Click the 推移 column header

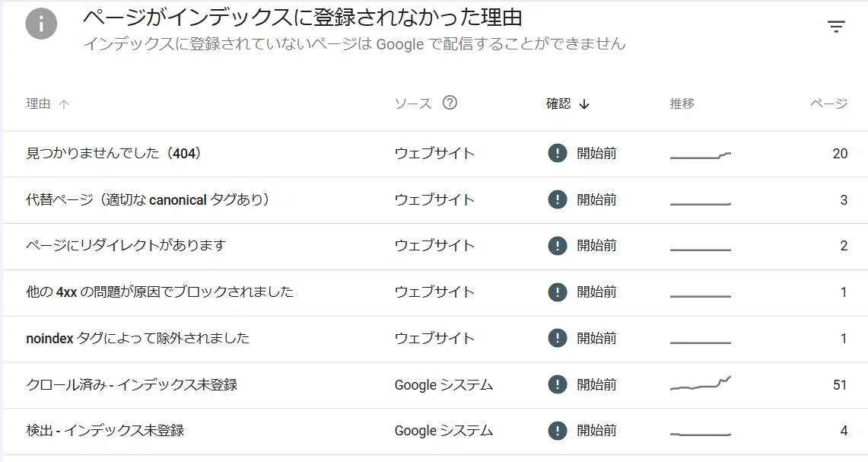[682, 104]
